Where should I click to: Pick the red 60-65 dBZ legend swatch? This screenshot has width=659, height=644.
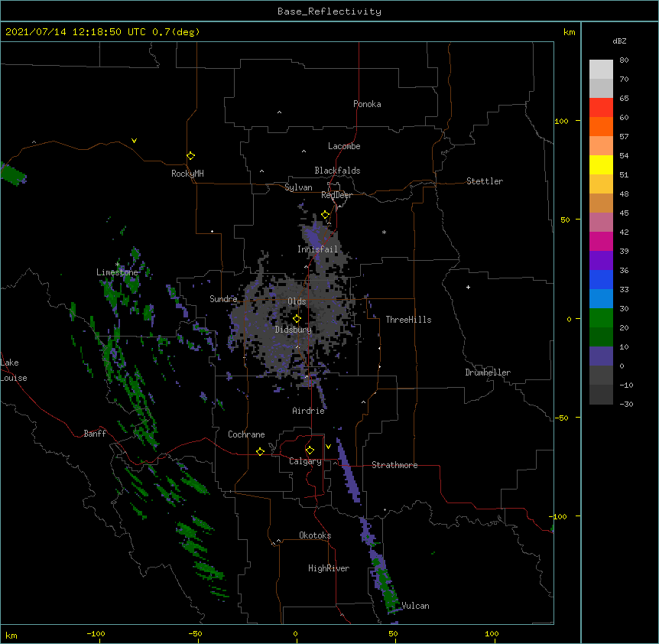coord(601,107)
